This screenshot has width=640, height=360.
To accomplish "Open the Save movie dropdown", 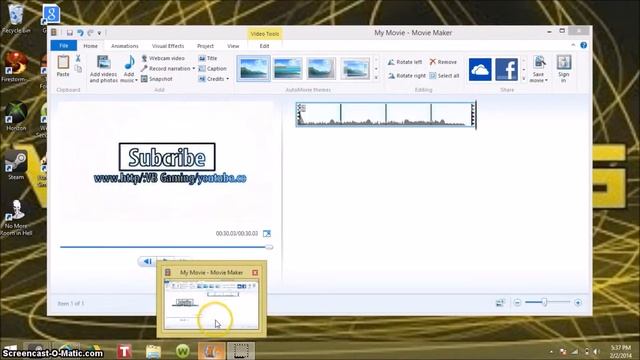I will pyautogui.click(x=538, y=78).
